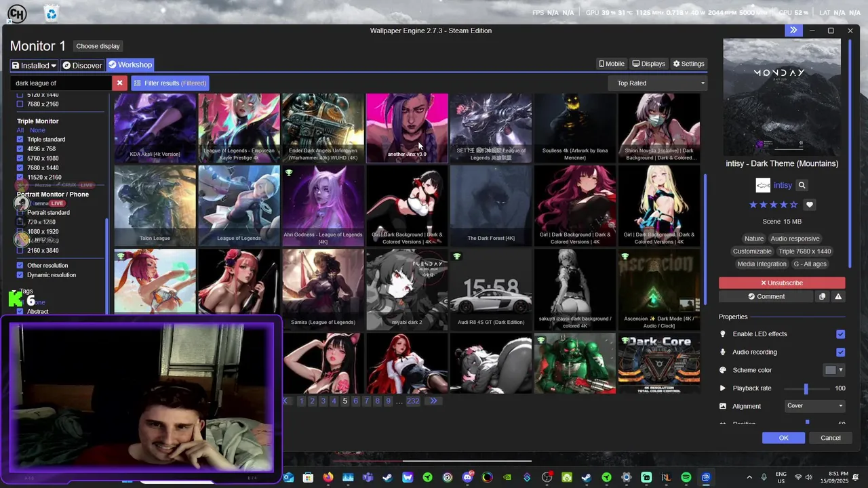
Task: Open Microsoft Store from the taskbar
Action: (308, 477)
